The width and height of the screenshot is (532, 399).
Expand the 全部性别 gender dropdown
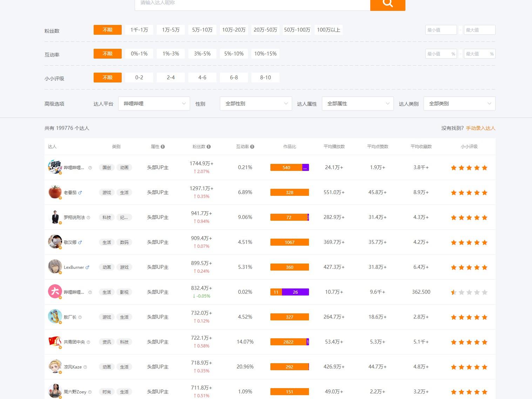coord(256,104)
